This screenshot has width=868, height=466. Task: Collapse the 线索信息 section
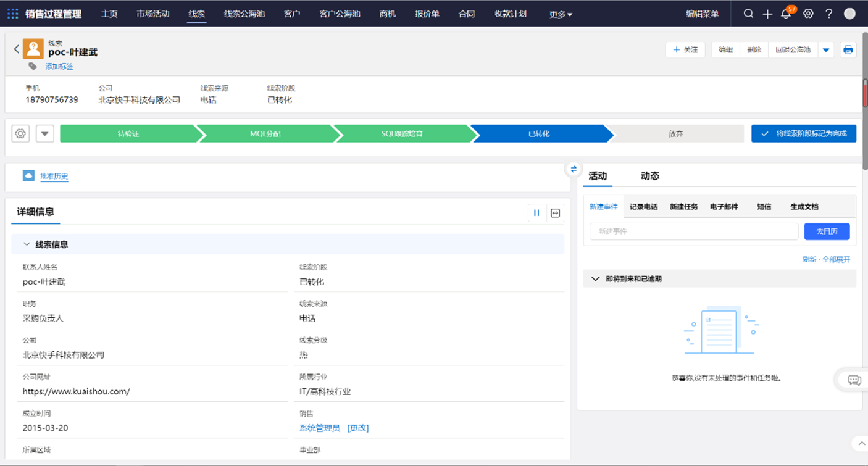[x=27, y=244]
